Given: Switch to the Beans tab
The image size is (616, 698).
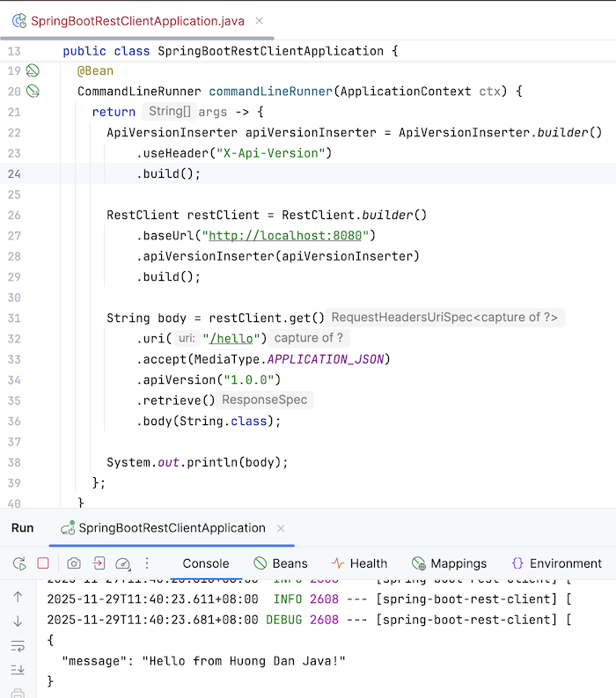Looking at the screenshot, I should click(x=280, y=563).
